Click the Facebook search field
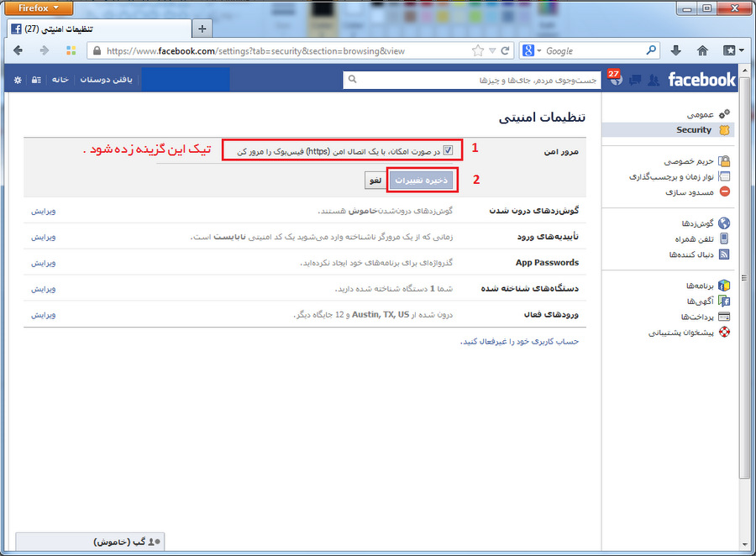Screen dimensions: 756x556 tap(470, 80)
